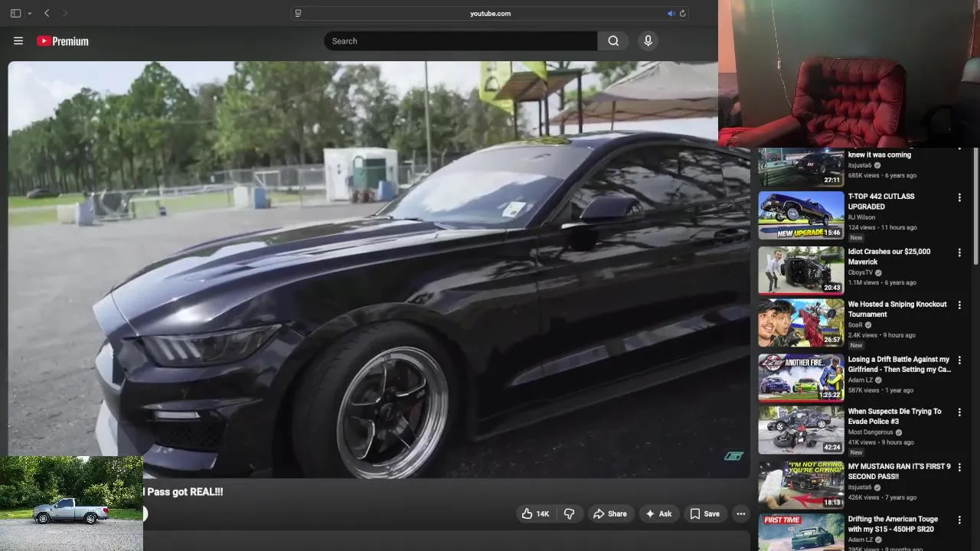Toggle the Safari sidebar button

pyautogui.click(x=15, y=13)
